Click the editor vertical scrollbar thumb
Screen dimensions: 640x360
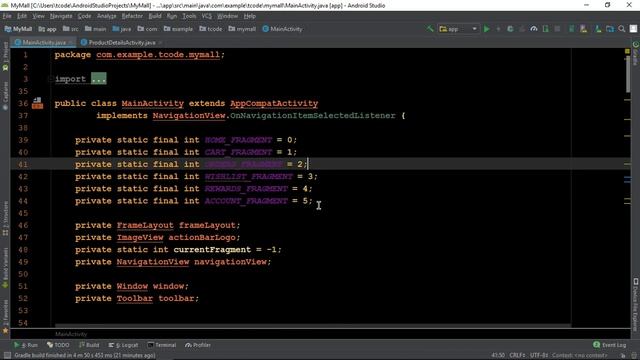628,74
